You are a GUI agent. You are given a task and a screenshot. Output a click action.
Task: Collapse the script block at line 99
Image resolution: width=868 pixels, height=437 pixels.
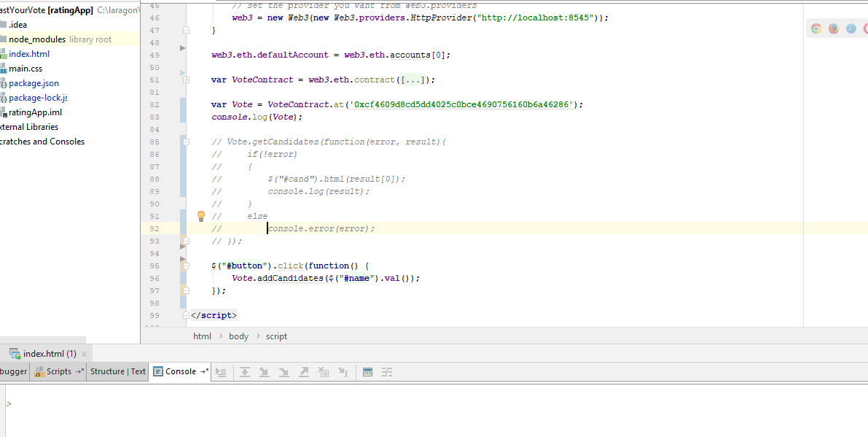(186, 314)
